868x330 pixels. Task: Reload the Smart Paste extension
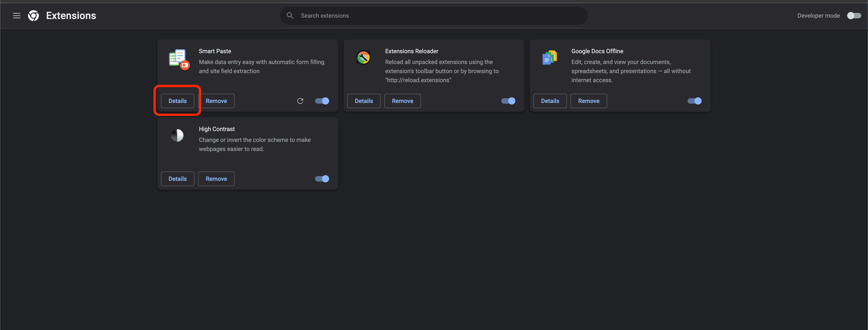click(300, 101)
